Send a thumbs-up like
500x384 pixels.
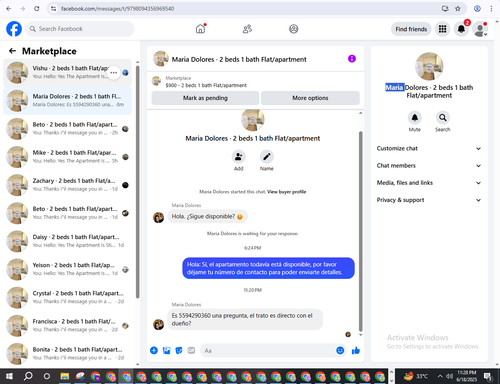(x=356, y=350)
